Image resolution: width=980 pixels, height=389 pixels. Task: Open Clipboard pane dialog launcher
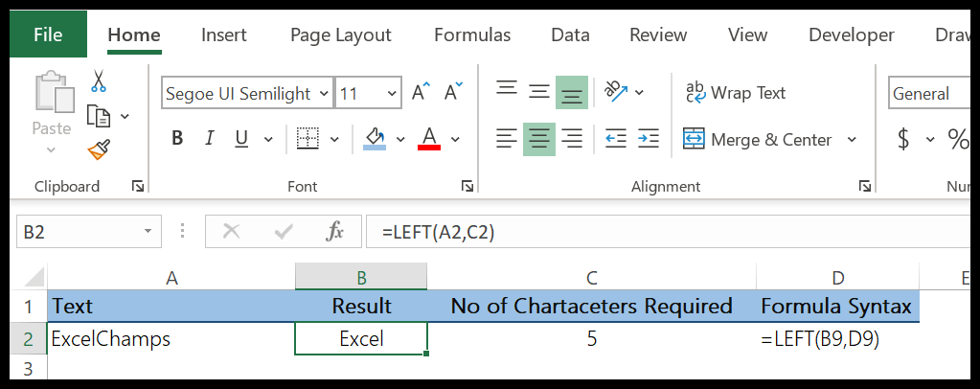[138, 186]
